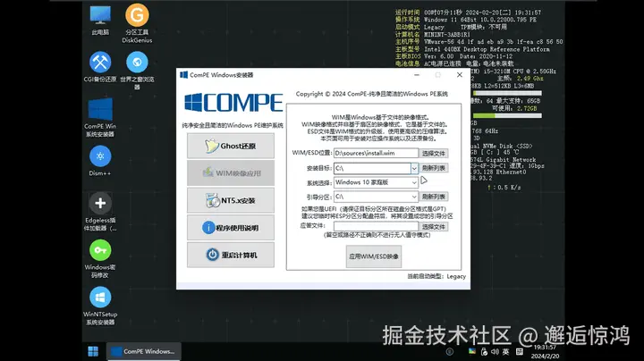
Task: Click the 应答文件 input field
Action: (x=376, y=226)
